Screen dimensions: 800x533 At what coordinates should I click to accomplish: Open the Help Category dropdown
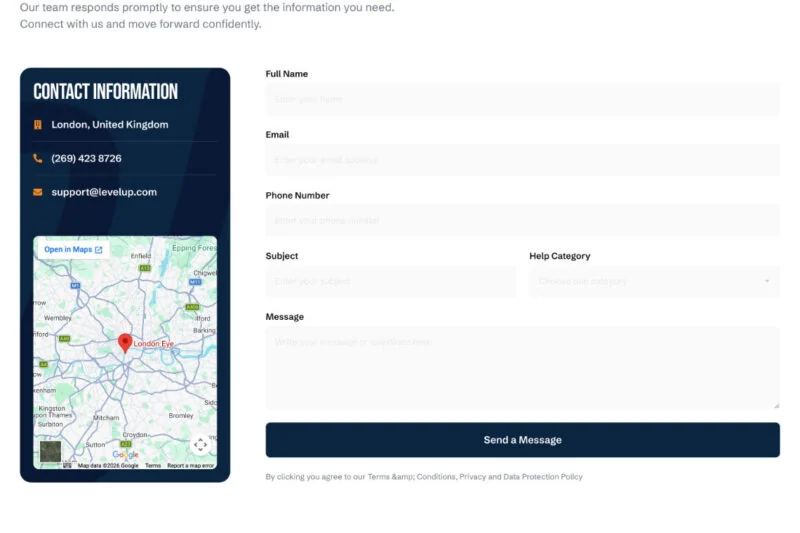click(655, 281)
